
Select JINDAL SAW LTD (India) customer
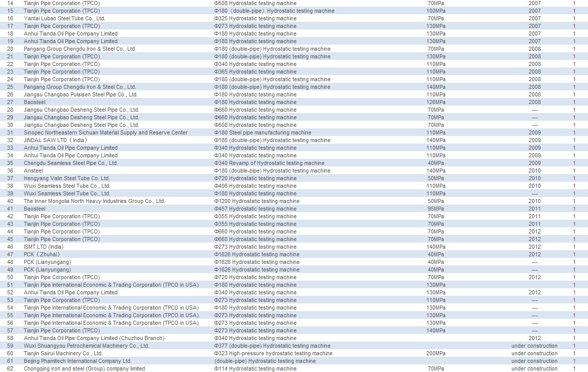tap(55, 140)
